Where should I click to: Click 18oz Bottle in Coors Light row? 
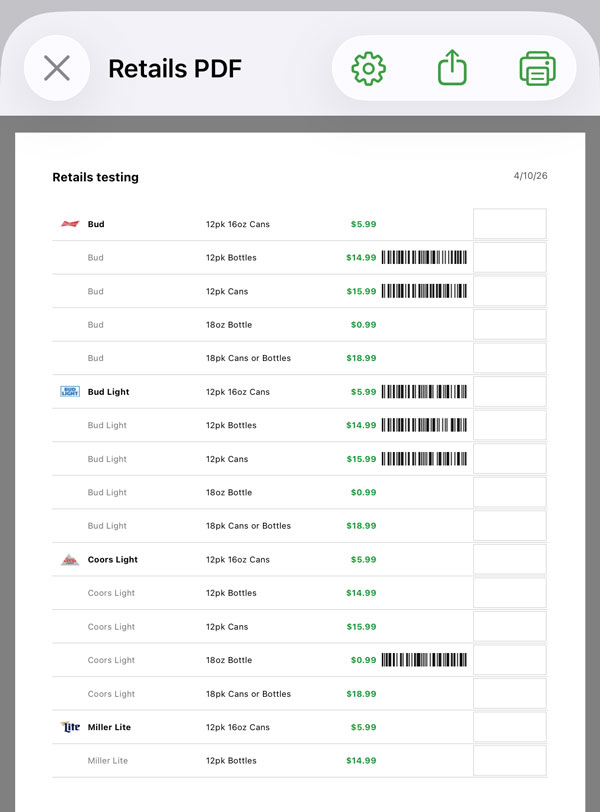(229, 660)
